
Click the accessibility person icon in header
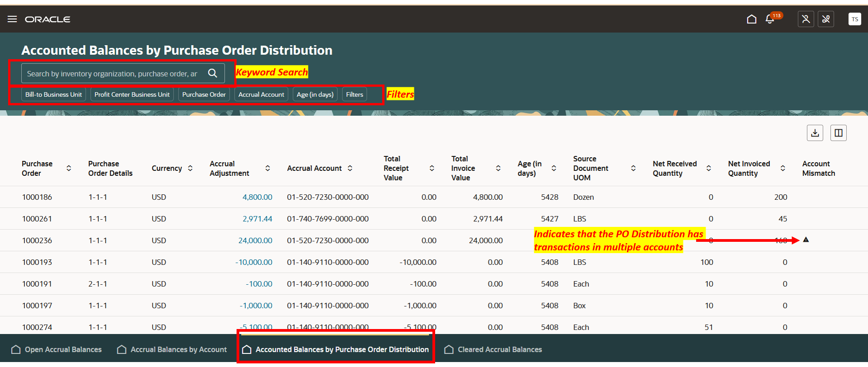pyautogui.click(x=806, y=19)
